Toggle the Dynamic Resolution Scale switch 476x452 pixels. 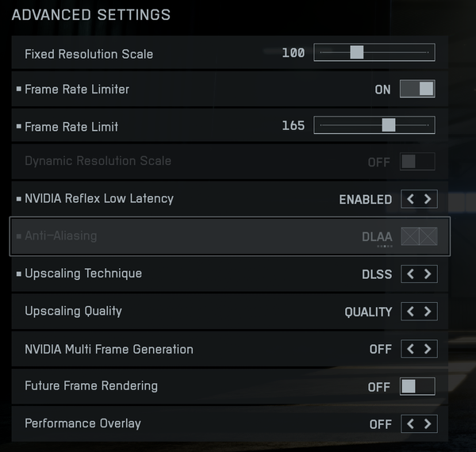418,162
